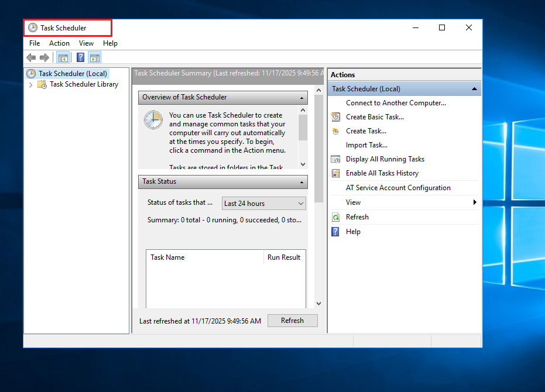The image size is (545, 392).
Task: Click the clock icon in the title bar
Action: (x=33, y=28)
